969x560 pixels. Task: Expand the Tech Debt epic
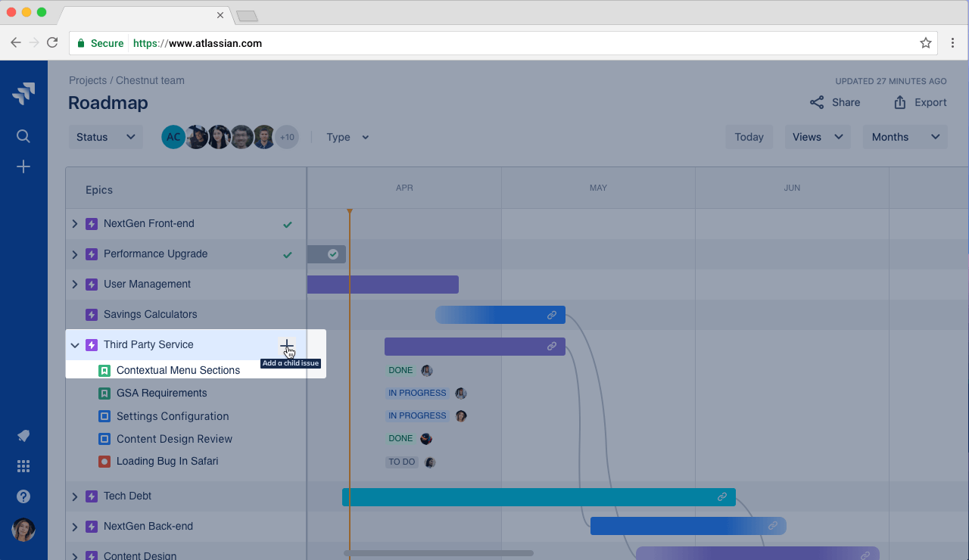[75, 496]
